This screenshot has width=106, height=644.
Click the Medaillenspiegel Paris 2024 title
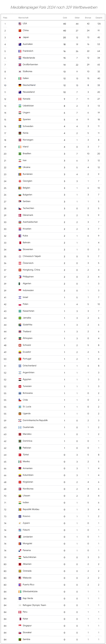(54, 7)
